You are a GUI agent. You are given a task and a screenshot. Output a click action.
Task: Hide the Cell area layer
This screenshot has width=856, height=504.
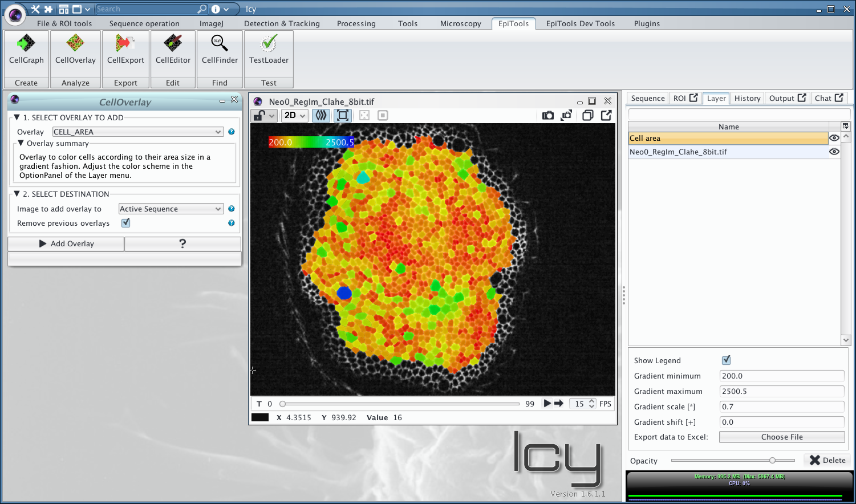834,138
